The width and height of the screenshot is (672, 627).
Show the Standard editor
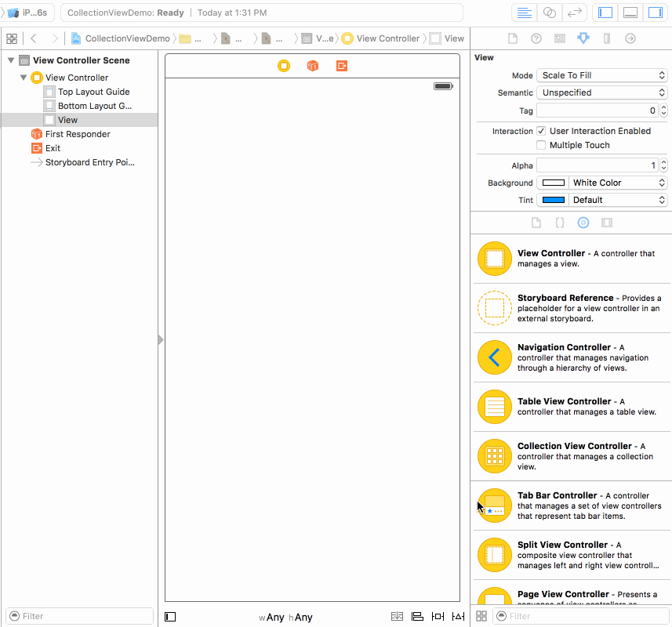click(x=524, y=13)
